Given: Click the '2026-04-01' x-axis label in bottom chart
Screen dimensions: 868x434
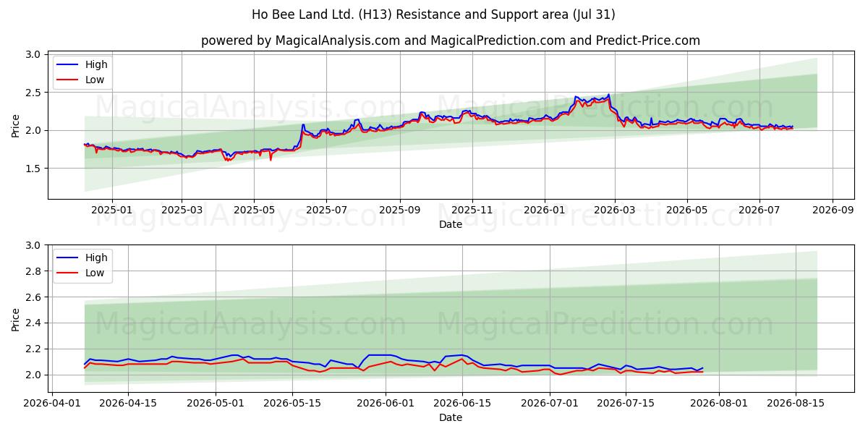Looking at the screenshot, I should tap(51, 404).
